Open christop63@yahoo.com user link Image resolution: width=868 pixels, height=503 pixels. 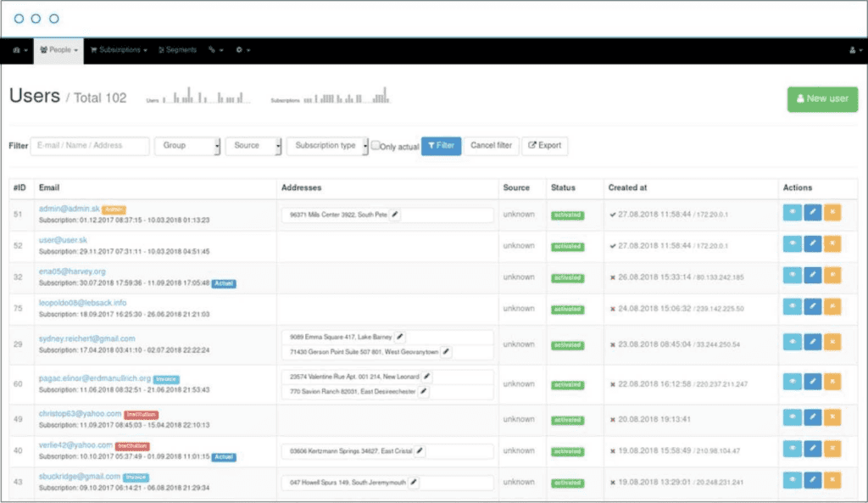(x=80, y=414)
